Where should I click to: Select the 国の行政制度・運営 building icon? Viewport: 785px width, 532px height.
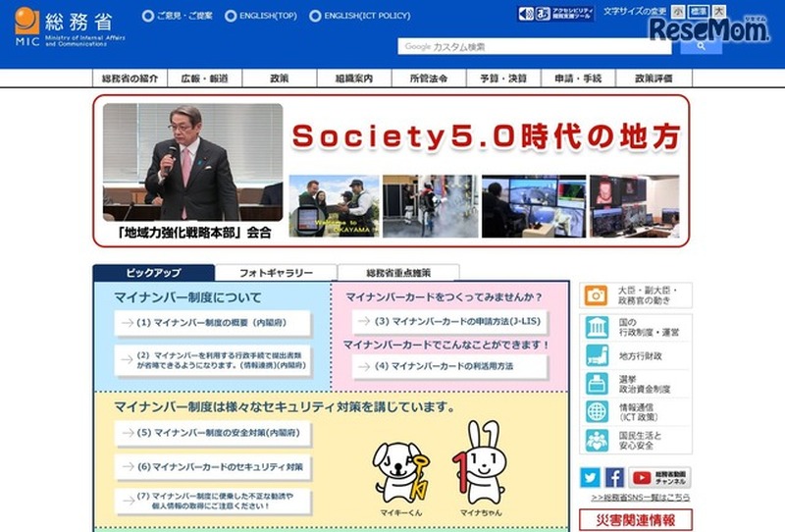597,327
